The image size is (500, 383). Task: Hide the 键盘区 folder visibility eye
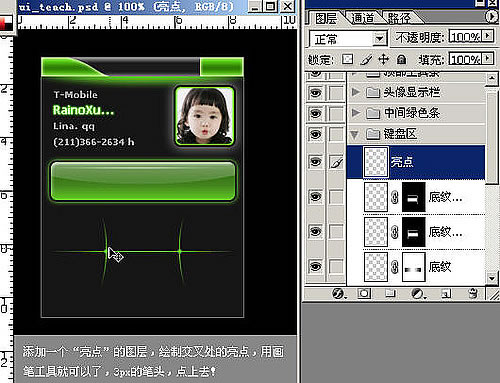(x=315, y=134)
